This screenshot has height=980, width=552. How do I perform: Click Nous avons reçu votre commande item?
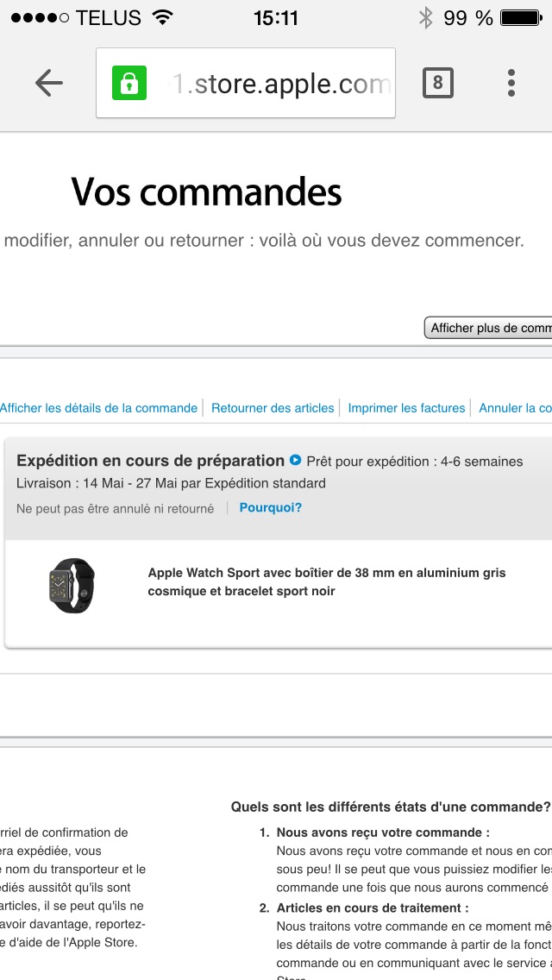pyautogui.click(x=383, y=832)
